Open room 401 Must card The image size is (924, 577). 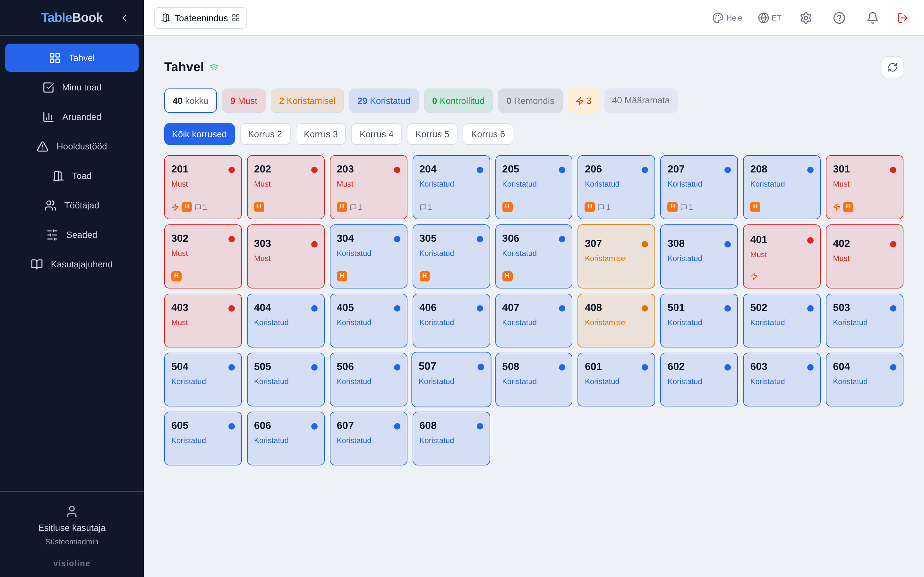[782, 256]
